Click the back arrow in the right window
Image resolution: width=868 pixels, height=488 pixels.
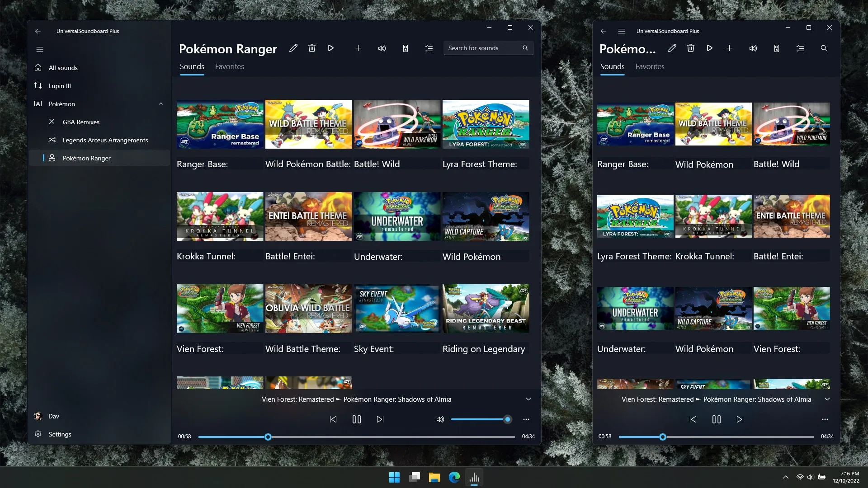pos(603,31)
